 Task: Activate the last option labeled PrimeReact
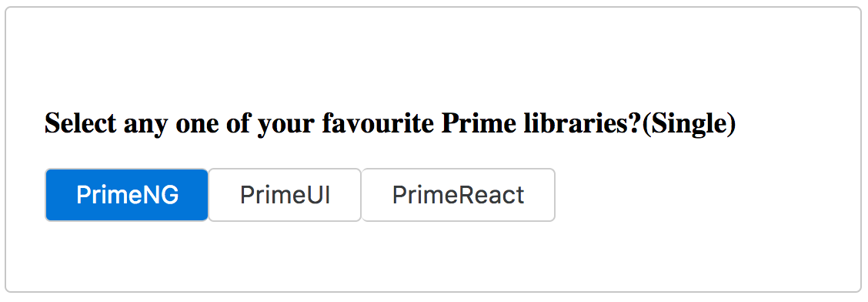(x=458, y=195)
